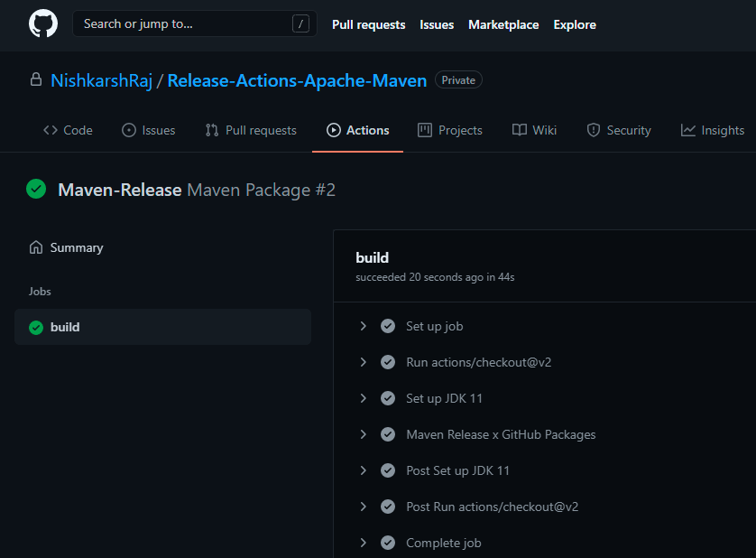The width and height of the screenshot is (756, 558).
Task: Click the Maven Package #2 run title
Action: coord(261,191)
